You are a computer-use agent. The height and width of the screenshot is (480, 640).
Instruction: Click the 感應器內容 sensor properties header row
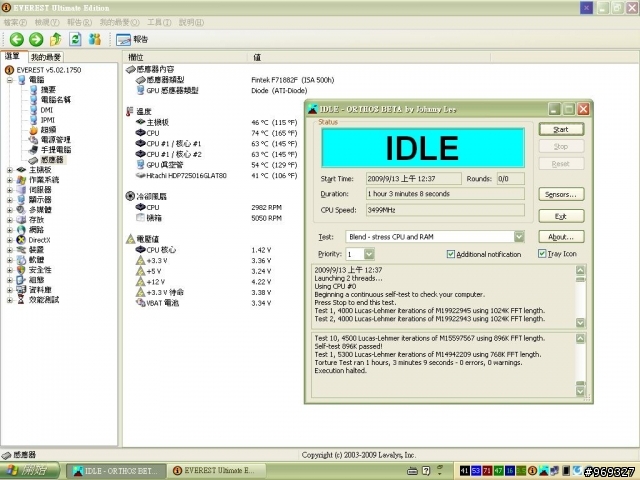point(150,69)
